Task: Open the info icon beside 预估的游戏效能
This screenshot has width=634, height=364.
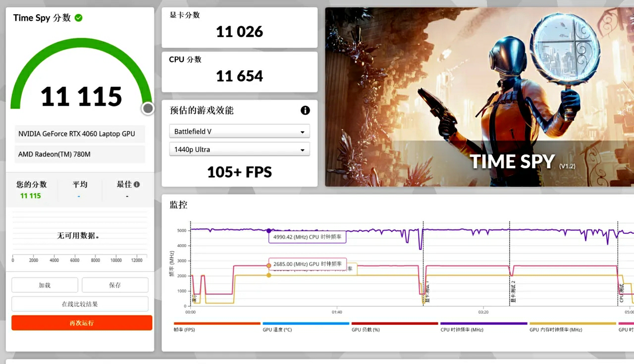Action: [305, 110]
